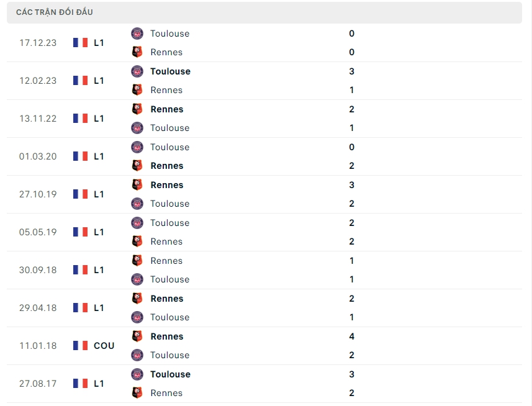This screenshot has height=406, width=532.
Task: Open Rennes team in 11.01.18 cup match
Action: click(166, 336)
